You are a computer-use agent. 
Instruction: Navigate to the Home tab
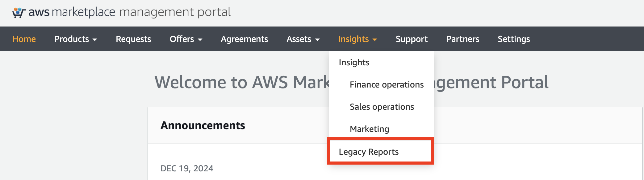click(x=24, y=39)
